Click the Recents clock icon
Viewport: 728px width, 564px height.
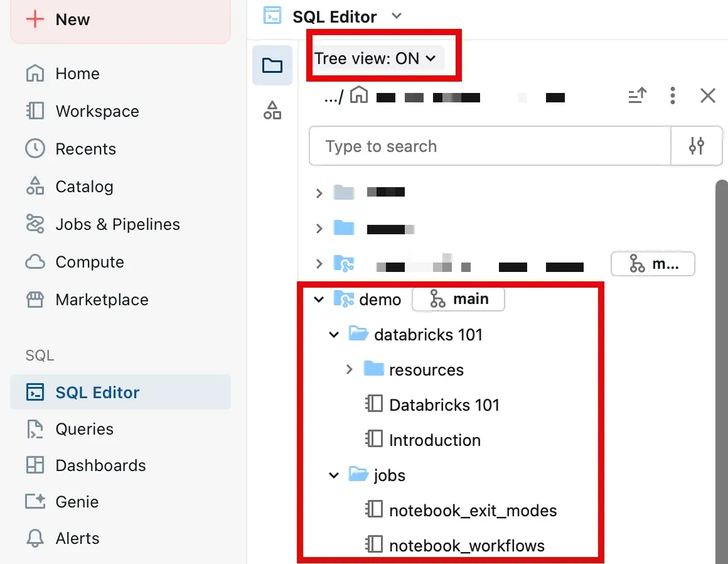(35, 149)
